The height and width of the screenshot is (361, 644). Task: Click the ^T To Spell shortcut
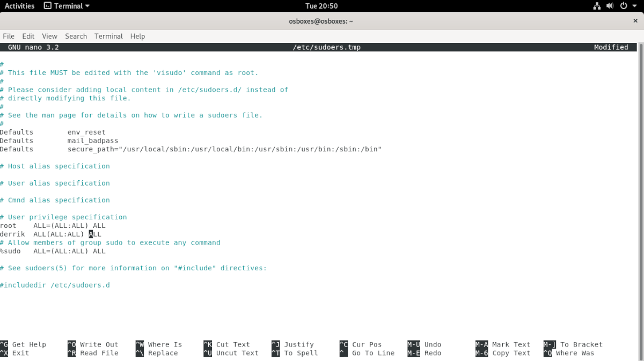point(295,353)
